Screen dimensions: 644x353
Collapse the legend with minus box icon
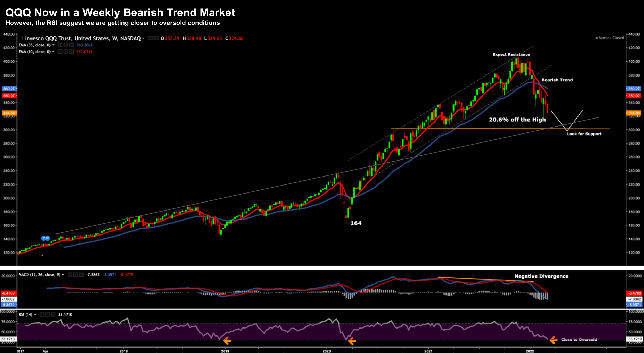point(21,38)
